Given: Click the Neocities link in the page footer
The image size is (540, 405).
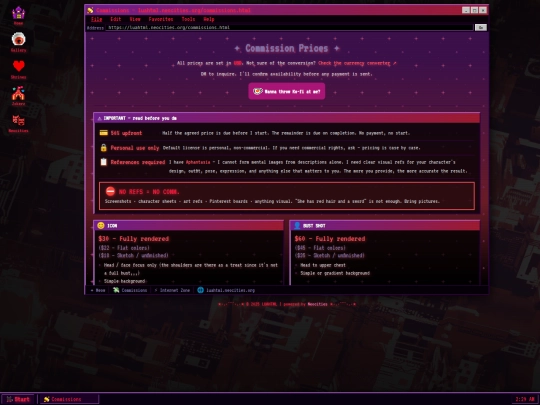Looking at the screenshot, I should tap(317, 304).
